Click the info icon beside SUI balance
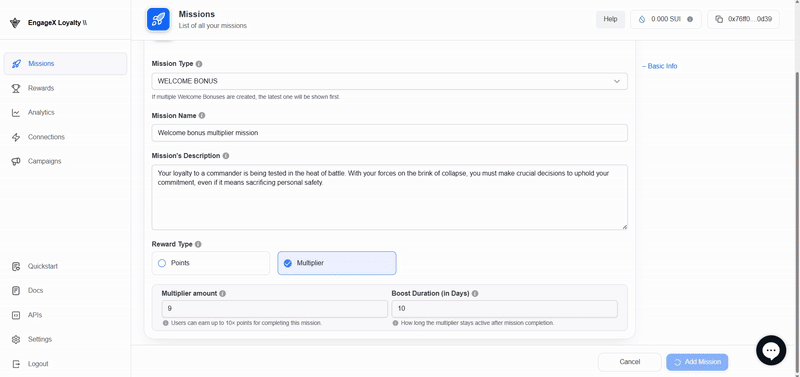This screenshot has height=377, width=800. click(690, 19)
